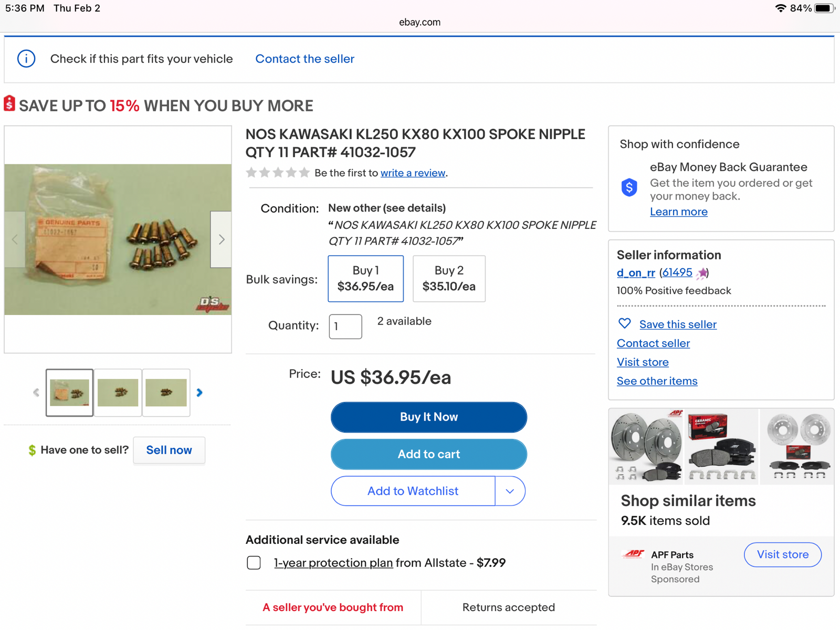Click Contact the seller link at top
The width and height of the screenshot is (840, 630).
pyautogui.click(x=304, y=59)
